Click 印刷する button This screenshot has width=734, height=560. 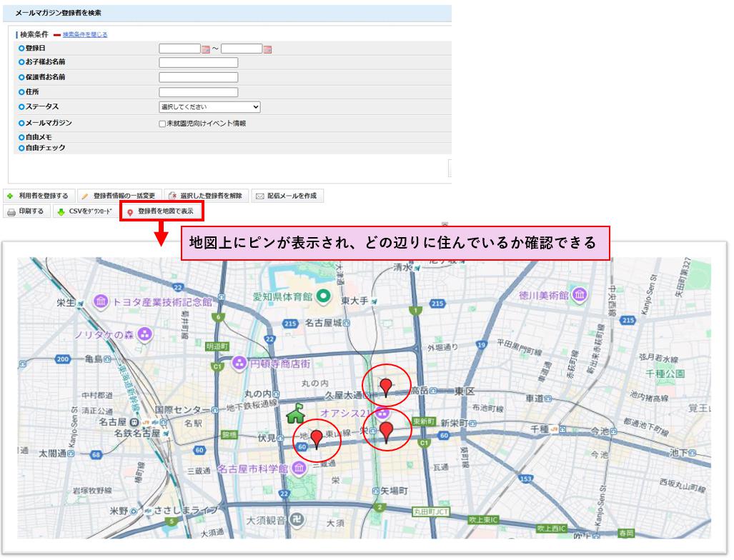click(26, 211)
